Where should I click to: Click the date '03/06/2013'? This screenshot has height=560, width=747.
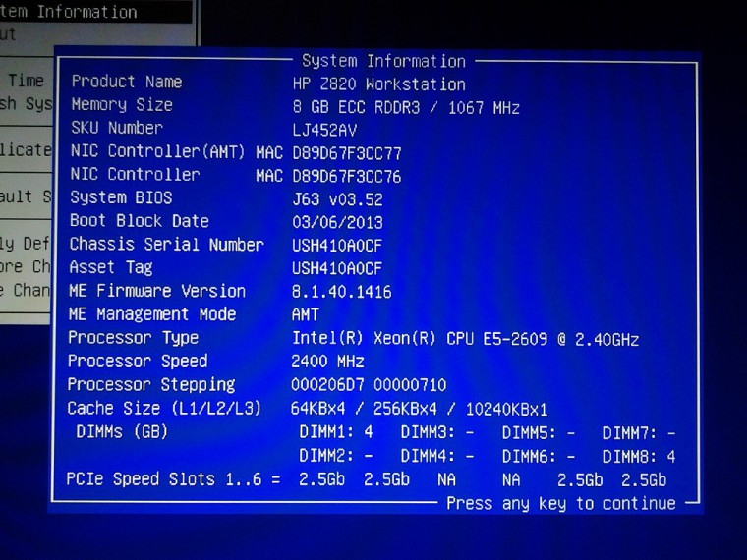pyautogui.click(x=337, y=222)
